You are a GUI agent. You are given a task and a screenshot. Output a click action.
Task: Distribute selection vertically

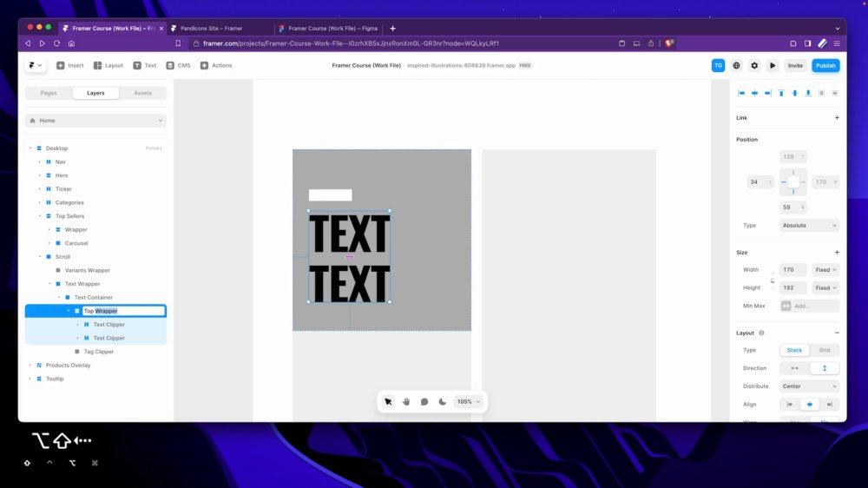[835, 93]
